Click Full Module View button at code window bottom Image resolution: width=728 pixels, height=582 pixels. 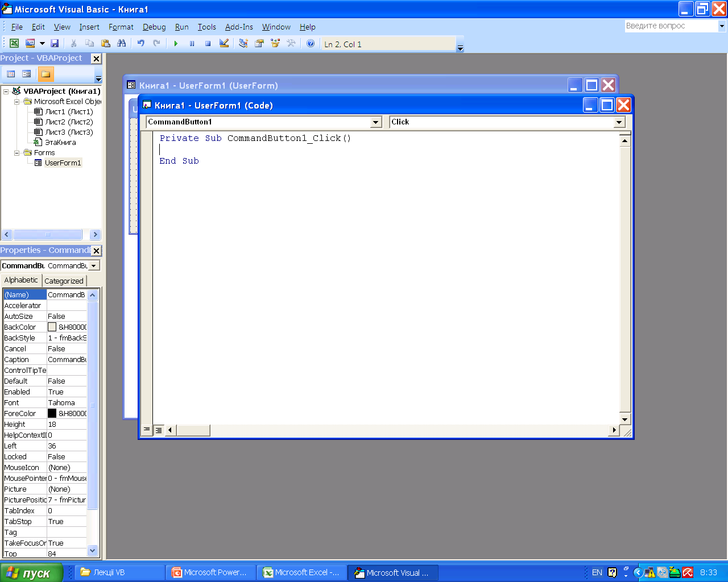pos(159,430)
